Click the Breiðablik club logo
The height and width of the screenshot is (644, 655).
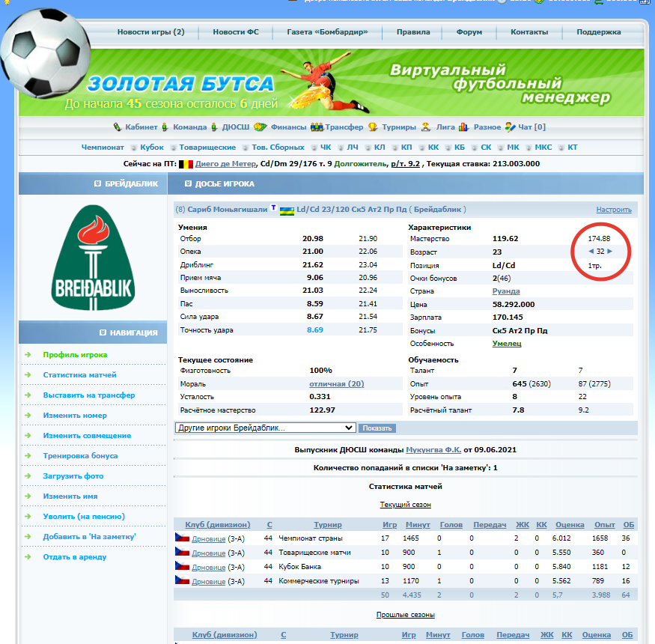(x=93, y=258)
